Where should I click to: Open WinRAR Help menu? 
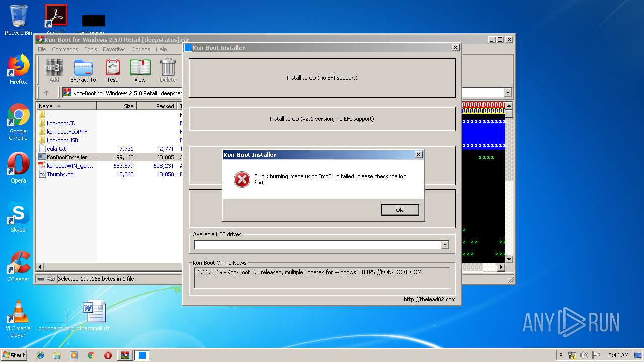tap(161, 49)
